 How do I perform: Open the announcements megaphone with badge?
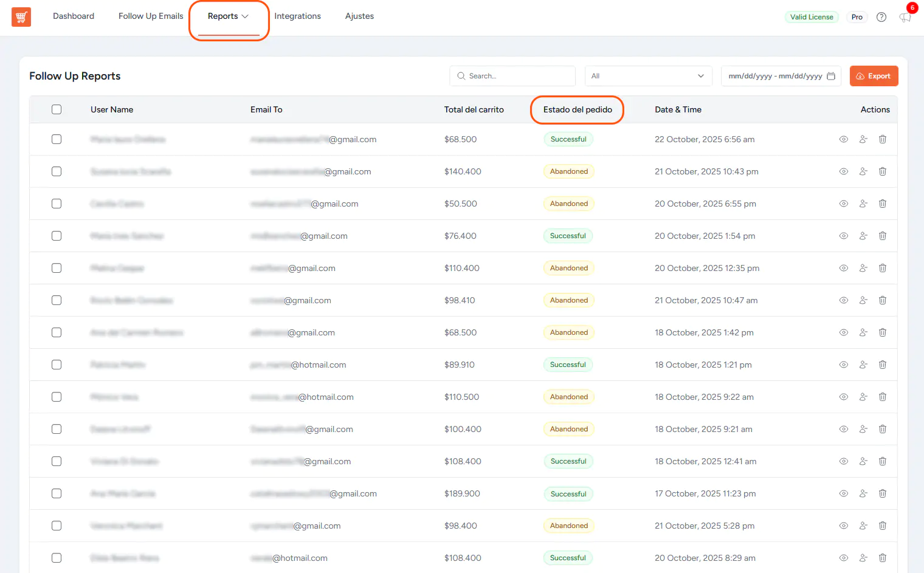pyautogui.click(x=905, y=17)
